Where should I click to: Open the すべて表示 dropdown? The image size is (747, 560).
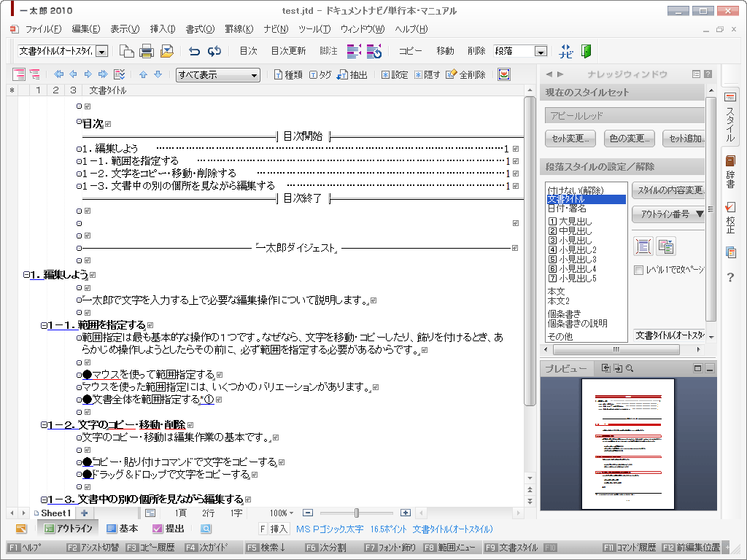(218, 75)
